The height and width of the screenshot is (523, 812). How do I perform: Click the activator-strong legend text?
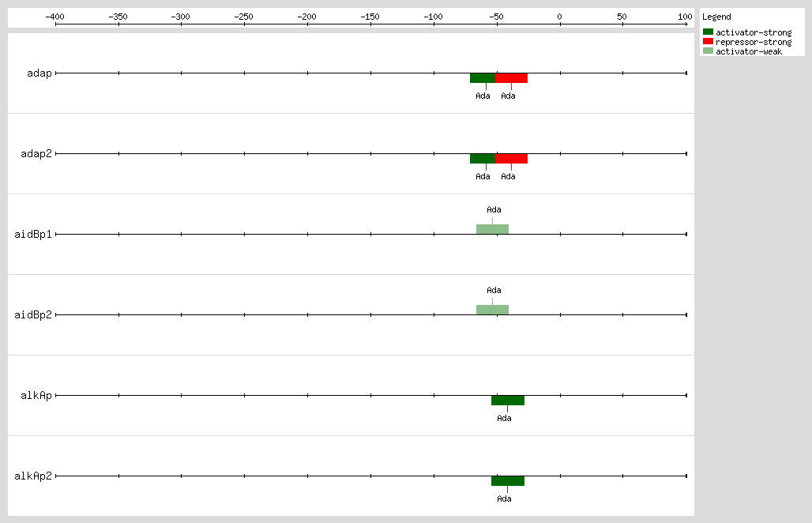point(754,32)
